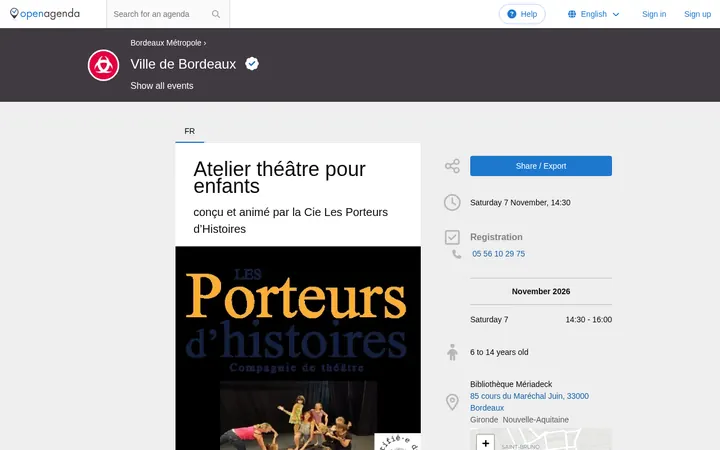Click the Gironde region text
This screenshot has height=450, width=720.
click(484, 420)
